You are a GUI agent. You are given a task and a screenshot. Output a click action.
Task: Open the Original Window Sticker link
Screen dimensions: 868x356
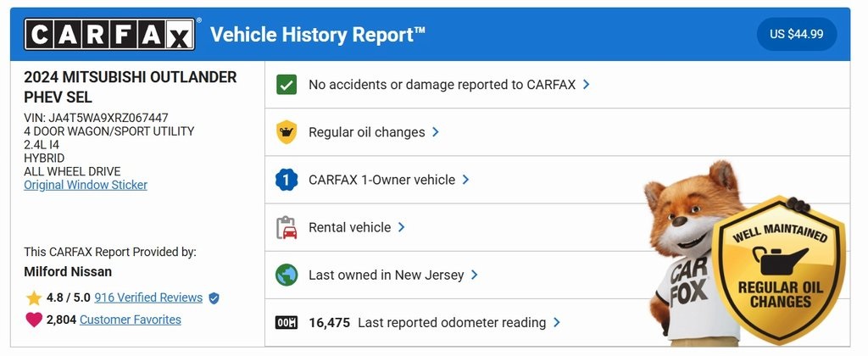point(86,185)
